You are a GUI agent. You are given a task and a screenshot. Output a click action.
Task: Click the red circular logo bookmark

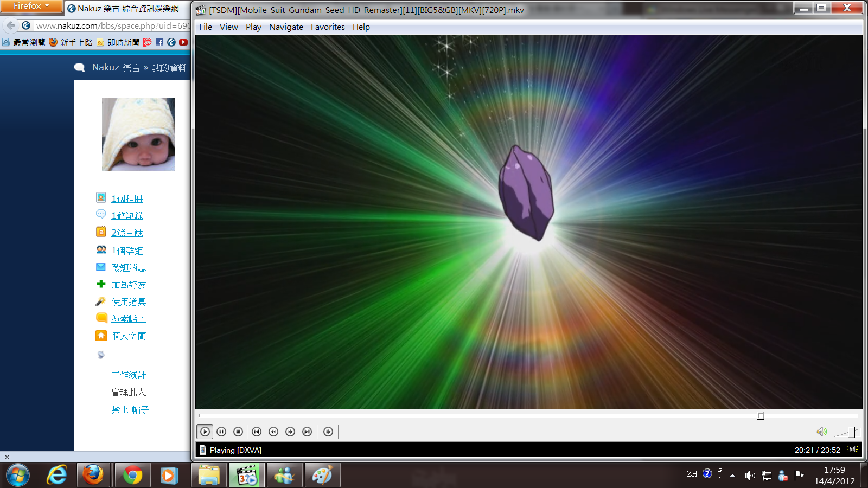(147, 42)
